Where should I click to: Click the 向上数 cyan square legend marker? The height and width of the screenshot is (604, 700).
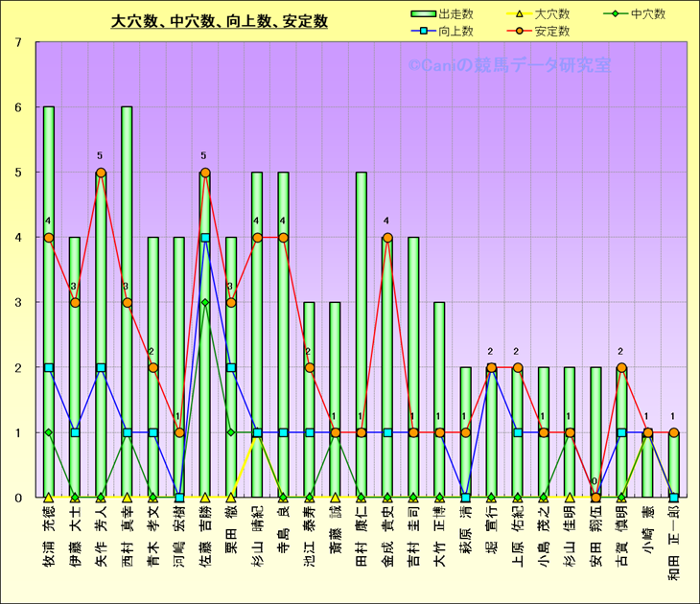[422, 31]
